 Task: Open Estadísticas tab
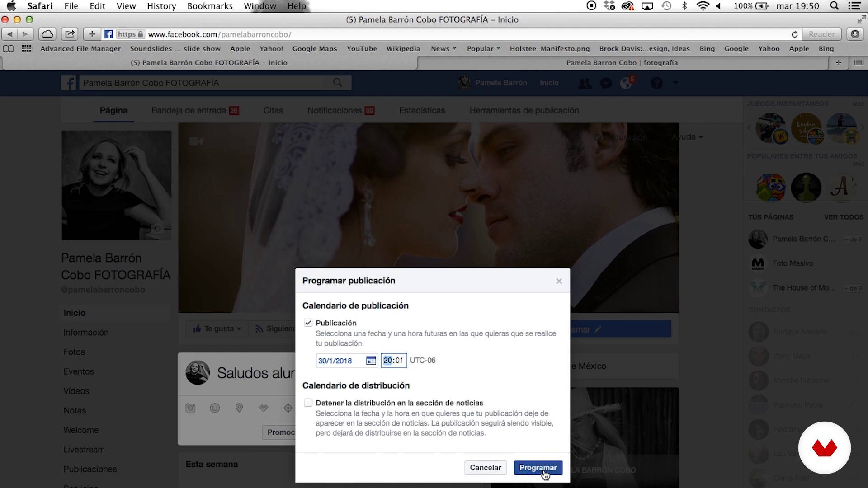(x=422, y=110)
